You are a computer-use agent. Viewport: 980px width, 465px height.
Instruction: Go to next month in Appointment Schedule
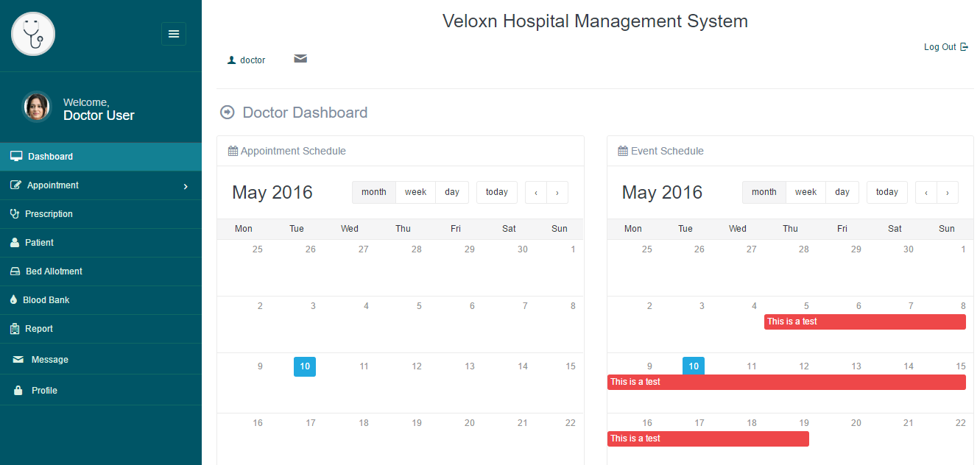click(x=557, y=193)
